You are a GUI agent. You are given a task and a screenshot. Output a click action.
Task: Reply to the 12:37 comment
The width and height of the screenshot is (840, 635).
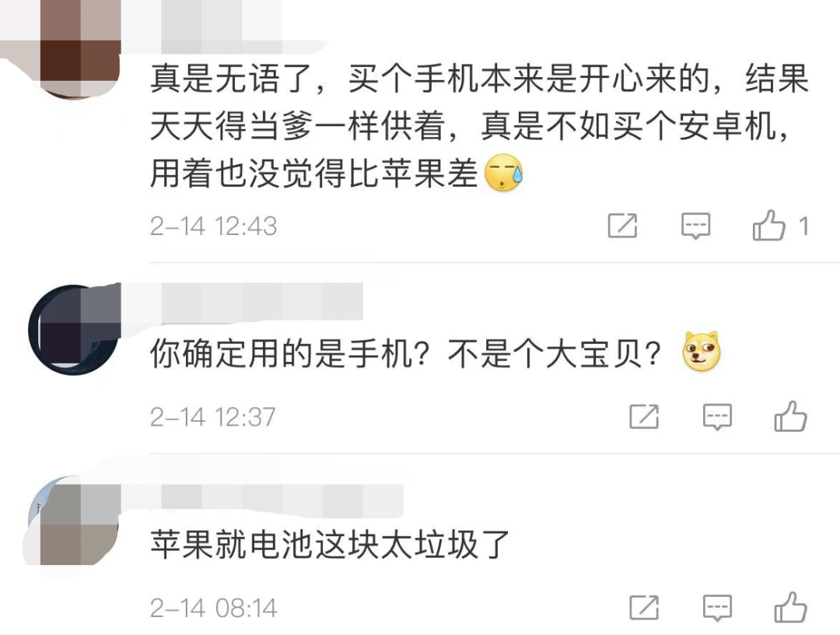(x=717, y=417)
